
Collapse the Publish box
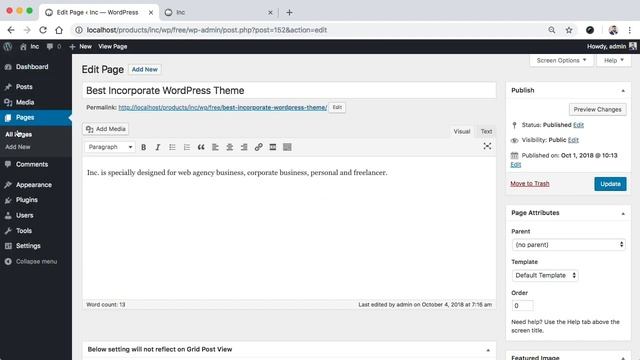pyautogui.click(x=623, y=91)
